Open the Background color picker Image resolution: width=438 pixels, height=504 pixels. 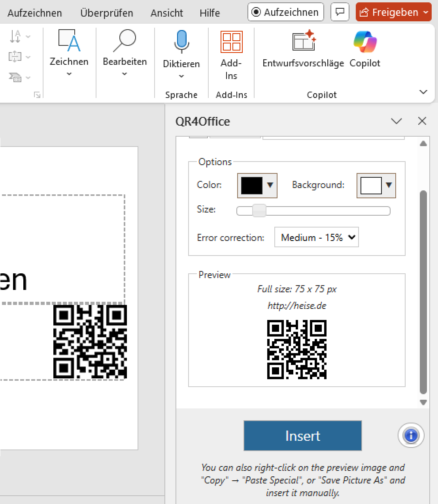(x=376, y=185)
